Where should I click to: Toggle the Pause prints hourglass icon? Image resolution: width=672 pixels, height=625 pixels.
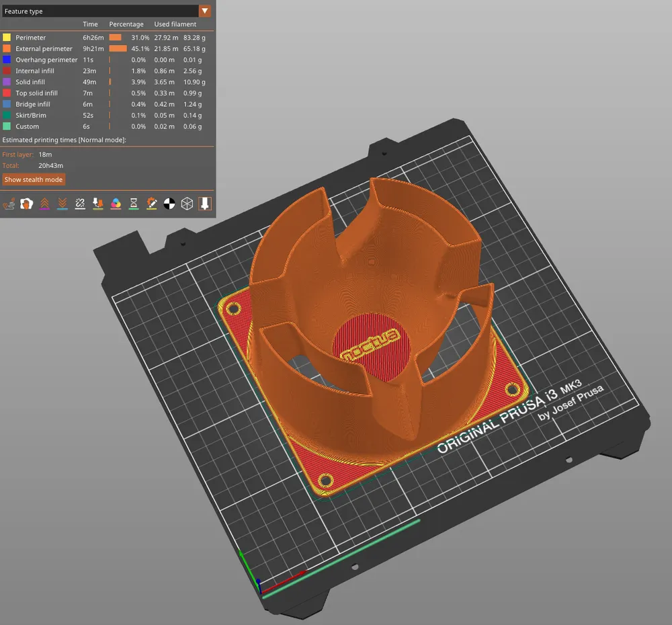pyautogui.click(x=134, y=203)
